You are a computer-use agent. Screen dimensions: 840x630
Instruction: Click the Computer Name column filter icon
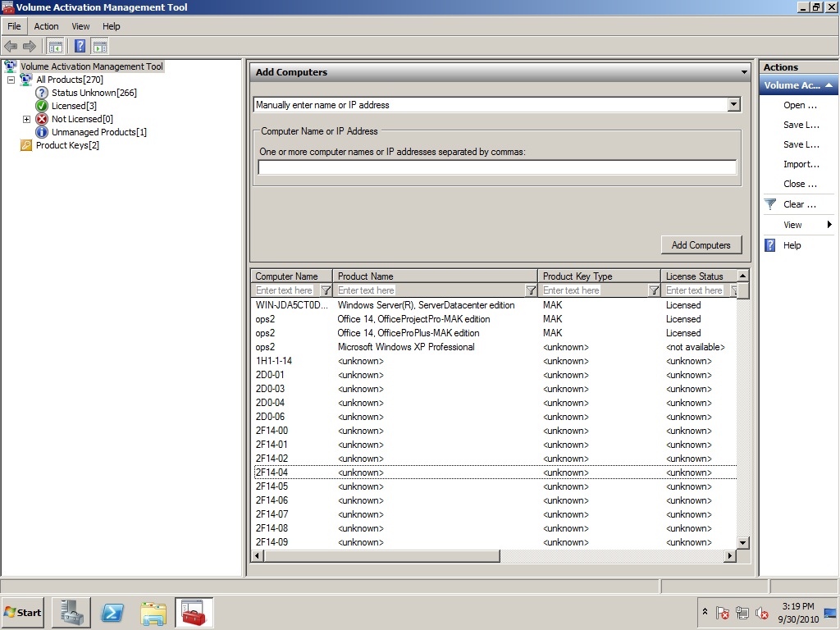pos(326,290)
